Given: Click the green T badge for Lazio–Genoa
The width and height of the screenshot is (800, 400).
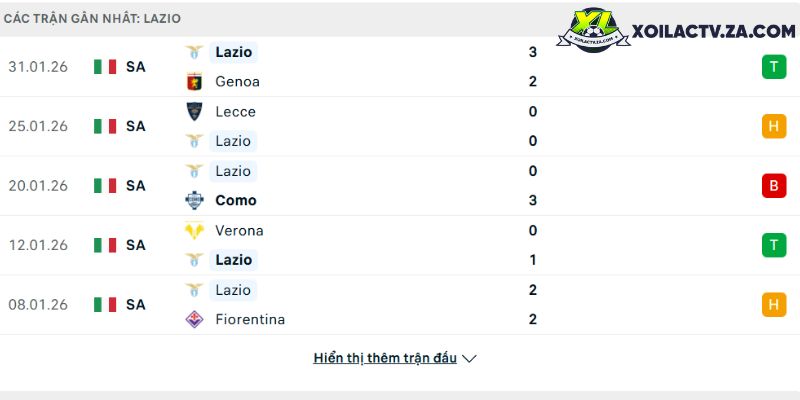Looking at the screenshot, I should (x=774, y=67).
